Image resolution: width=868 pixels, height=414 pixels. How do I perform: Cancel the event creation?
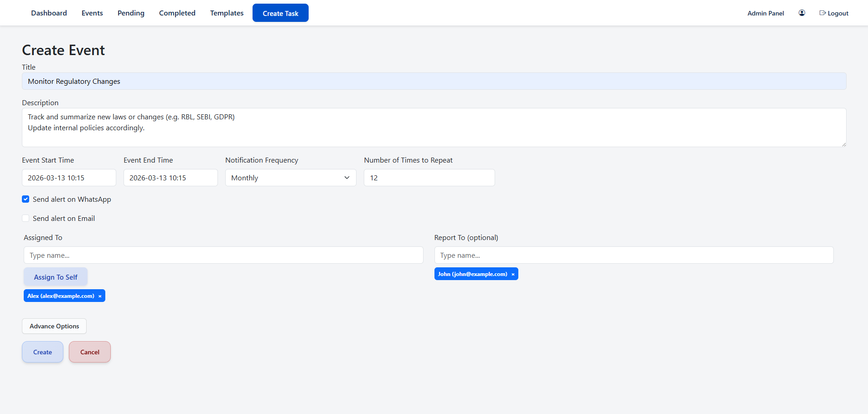pyautogui.click(x=89, y=352)
